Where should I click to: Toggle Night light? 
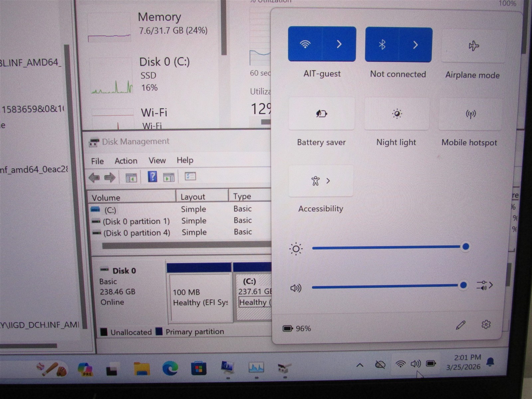pos(397,114)
